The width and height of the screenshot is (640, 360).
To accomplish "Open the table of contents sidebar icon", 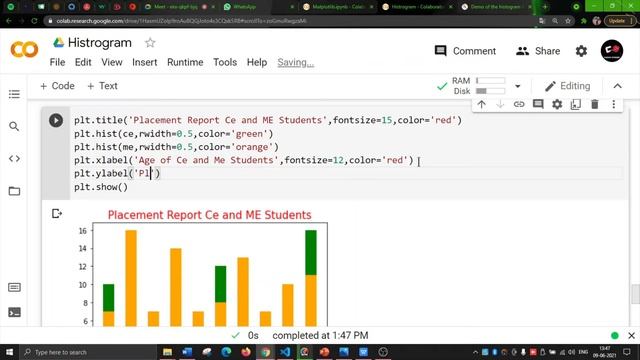I will (14, 94).
